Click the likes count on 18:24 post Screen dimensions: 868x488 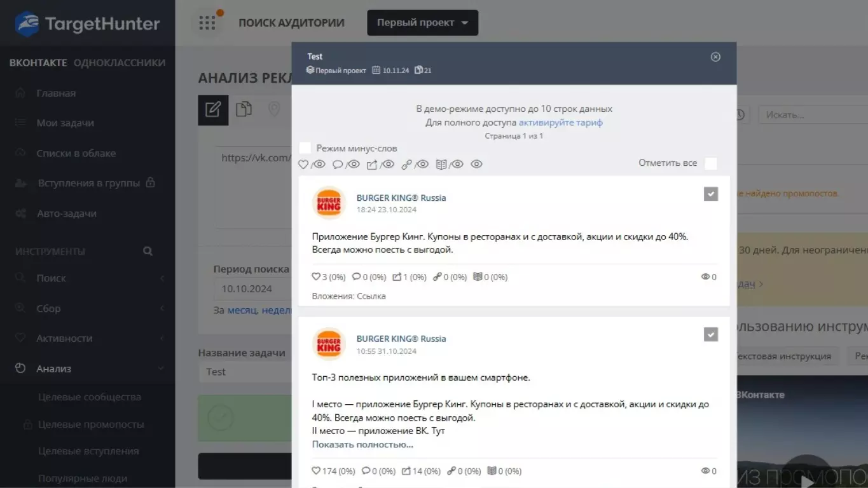pos(328,277)
